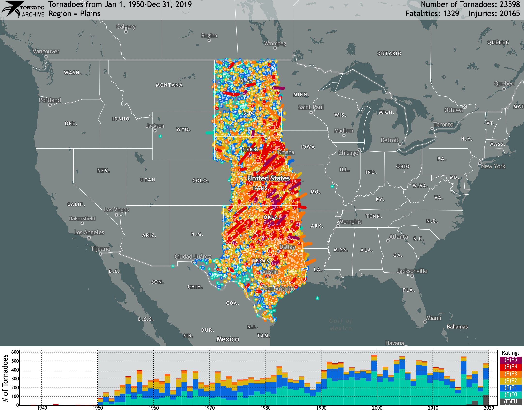Click the Region = Plains label
The height and width of the screenshot is (420, 524).
tap(74, 14)
